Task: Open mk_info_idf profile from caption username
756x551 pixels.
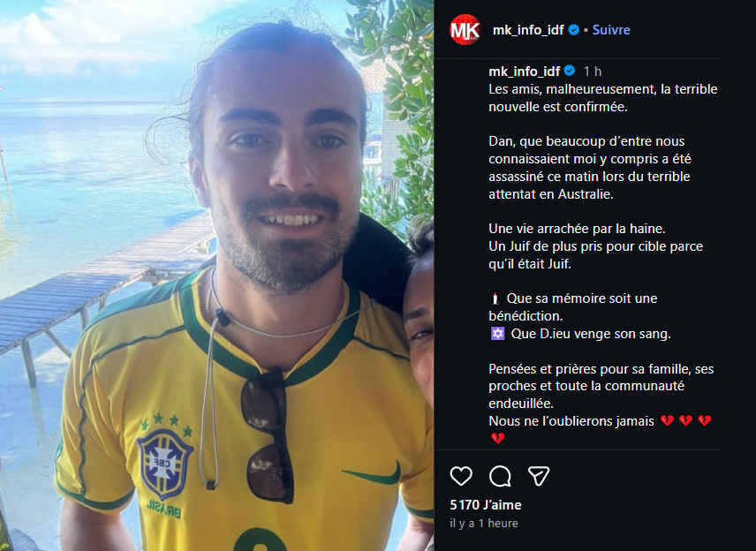Action: pyautogui.click(x=524, y=72)
